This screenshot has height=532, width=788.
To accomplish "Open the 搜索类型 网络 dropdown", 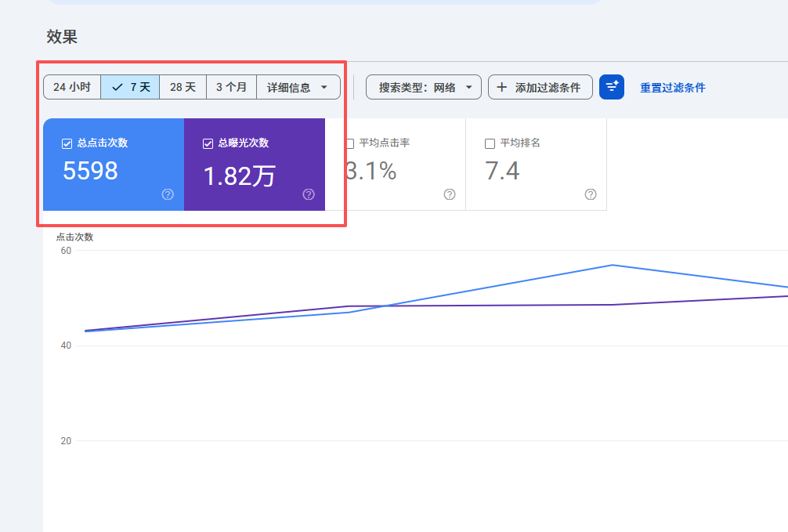I will coord(423,87).
